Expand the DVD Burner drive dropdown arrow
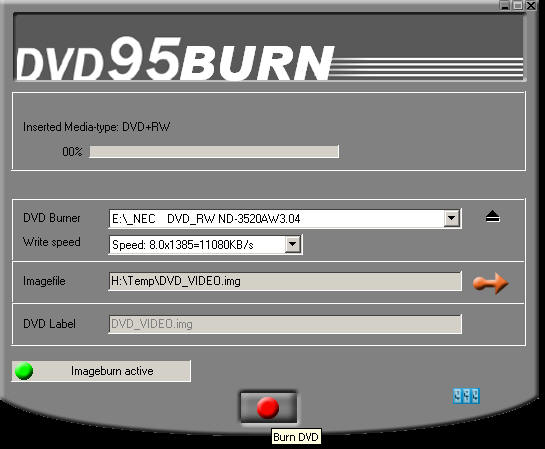The image size is (545, 449). pos(452,219)
